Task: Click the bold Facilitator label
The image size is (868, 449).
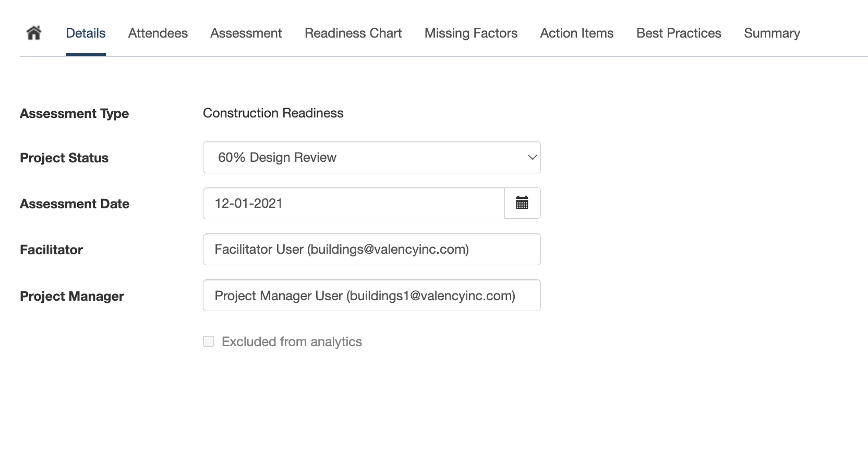Action: [51, 250]
